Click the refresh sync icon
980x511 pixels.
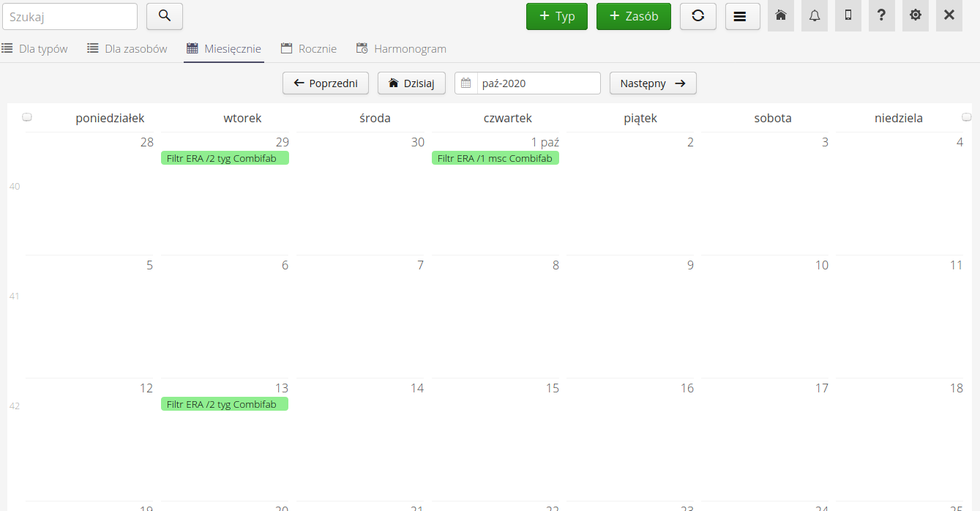coord(697,16)
